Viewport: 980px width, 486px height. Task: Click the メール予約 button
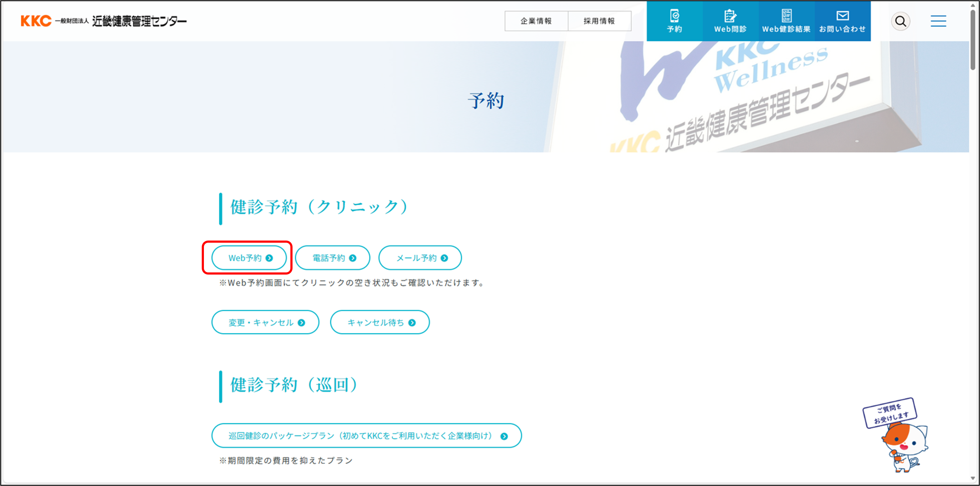(x=420, y=258)
